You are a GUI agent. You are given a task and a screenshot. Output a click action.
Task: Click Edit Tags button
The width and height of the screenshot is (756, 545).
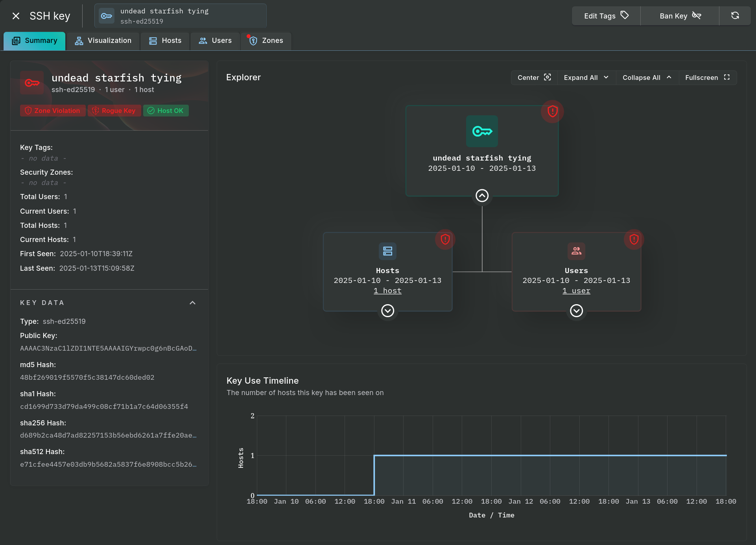point(606,16)
